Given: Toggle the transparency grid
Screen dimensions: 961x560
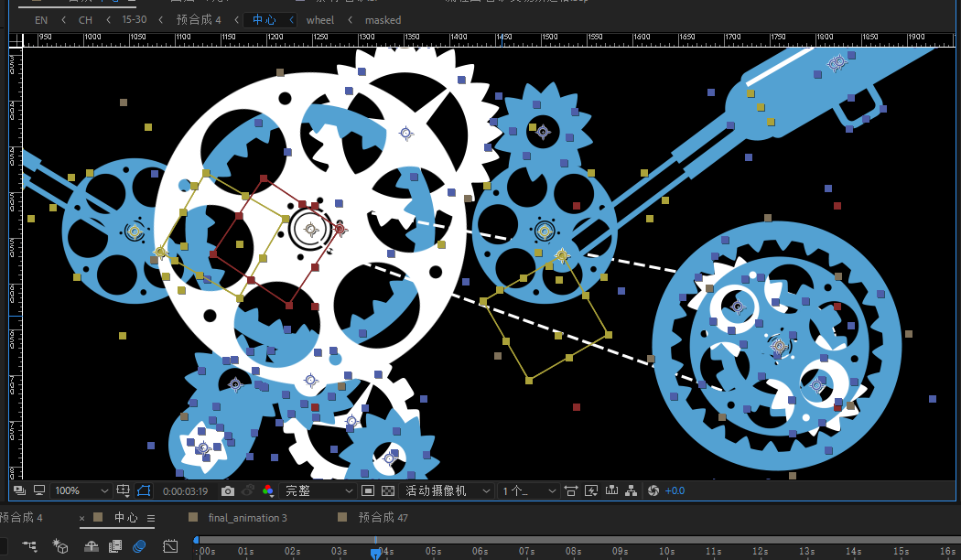Looking at the screenshot, I should pos(388,491).
